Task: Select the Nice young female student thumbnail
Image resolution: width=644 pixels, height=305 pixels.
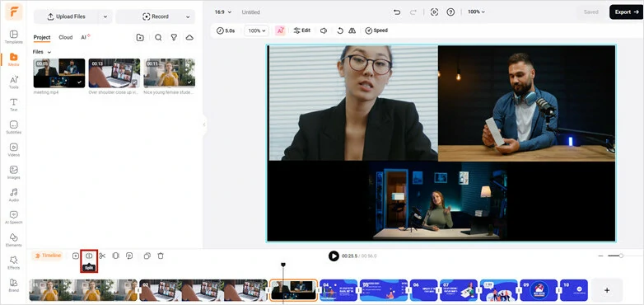Action: tap(169, 73)
